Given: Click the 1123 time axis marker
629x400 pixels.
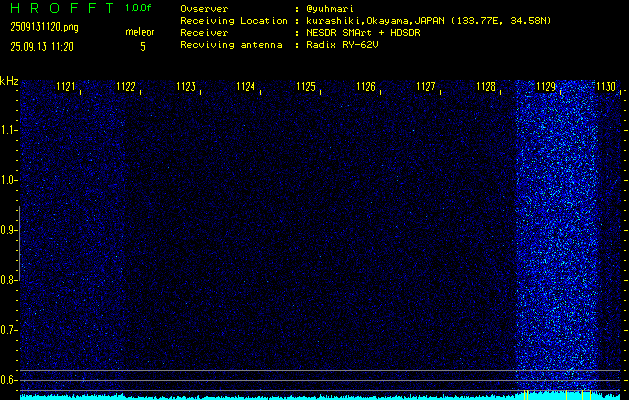Looking at the screenshot, I should click(186, 86).
